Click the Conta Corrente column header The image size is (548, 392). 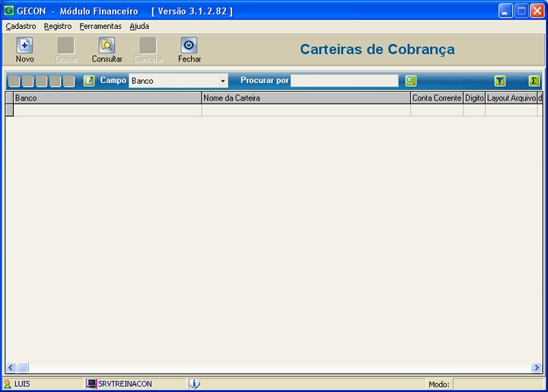tap(436, 98)
